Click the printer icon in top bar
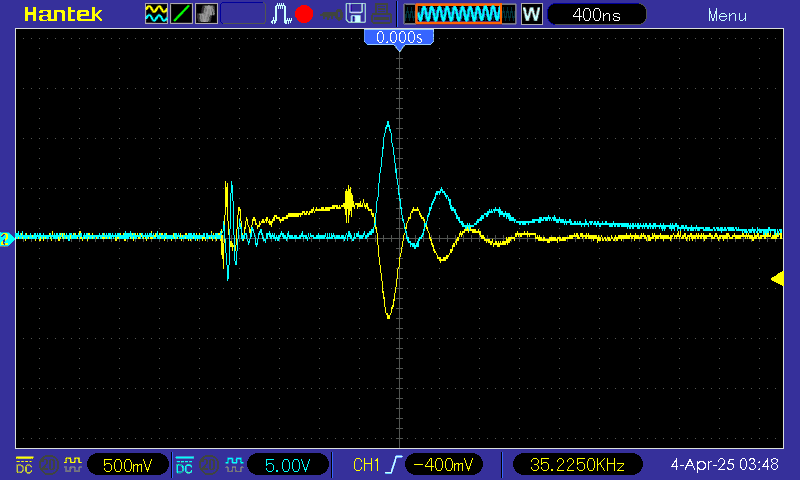 point(380,14)
